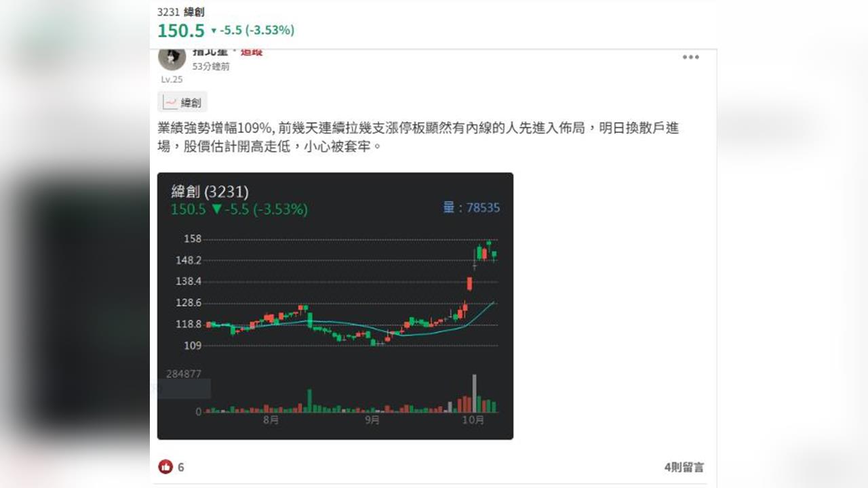Click the green down-triangle in page header

pos(214,30)
